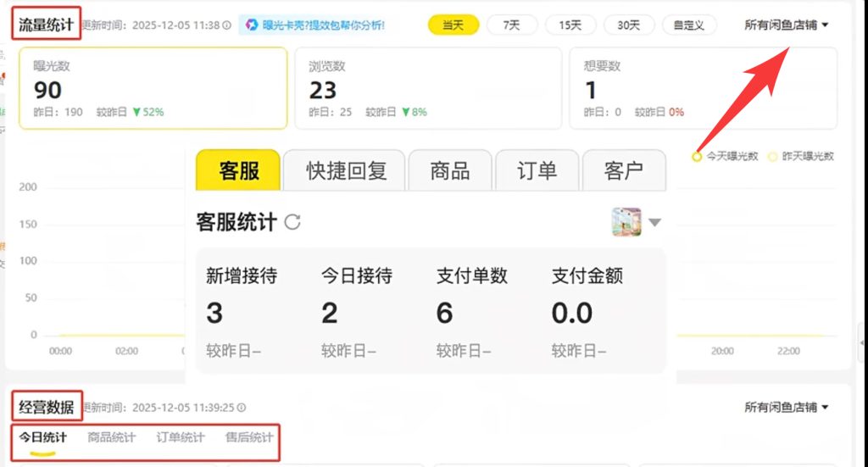Select the 15天 time range
This screenshot has height=467, width=868.
pos(570,25)
